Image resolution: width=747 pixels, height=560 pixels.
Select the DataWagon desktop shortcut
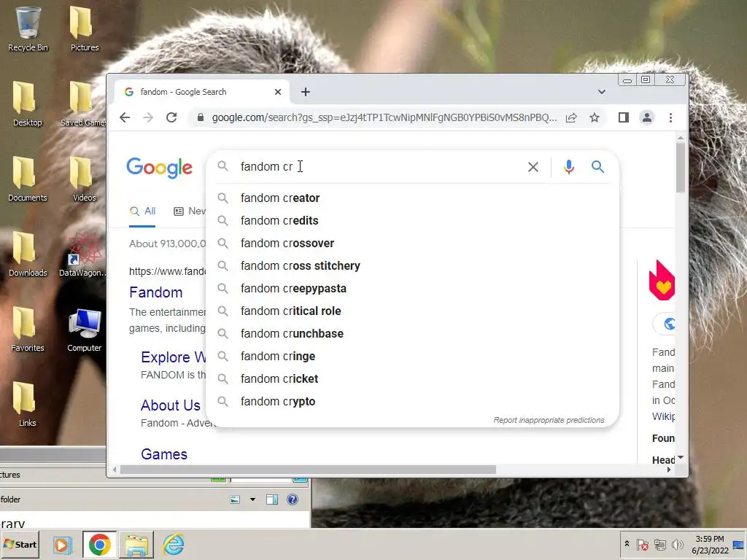[83, 254]
